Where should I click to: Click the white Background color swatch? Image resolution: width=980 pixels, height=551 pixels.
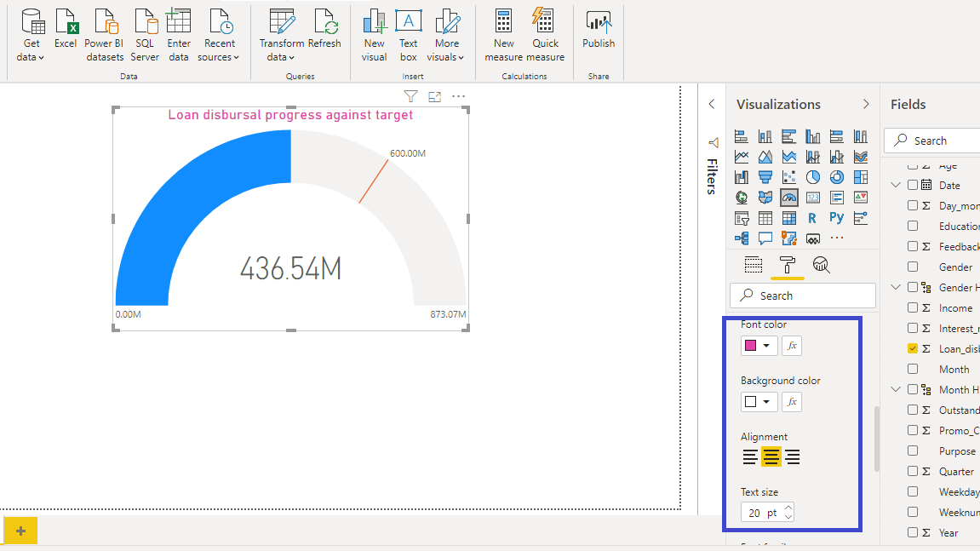[751, 402]
